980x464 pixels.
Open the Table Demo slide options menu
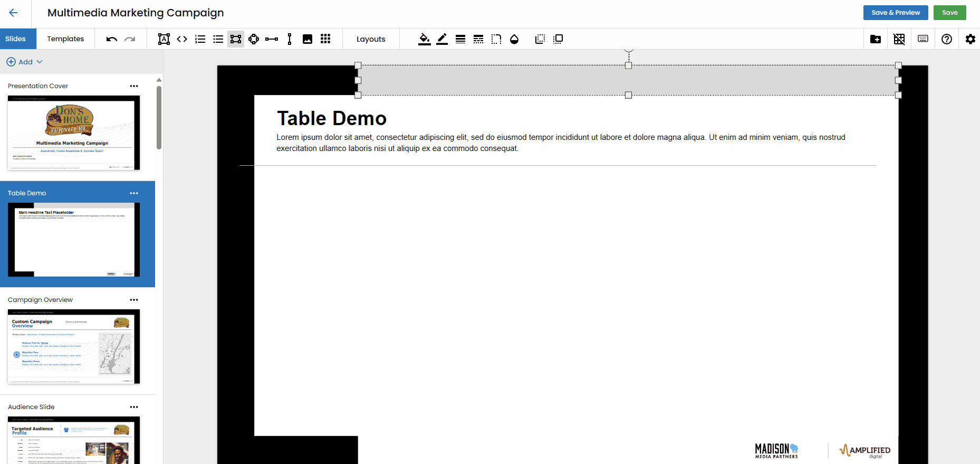(x=134, y=193)
